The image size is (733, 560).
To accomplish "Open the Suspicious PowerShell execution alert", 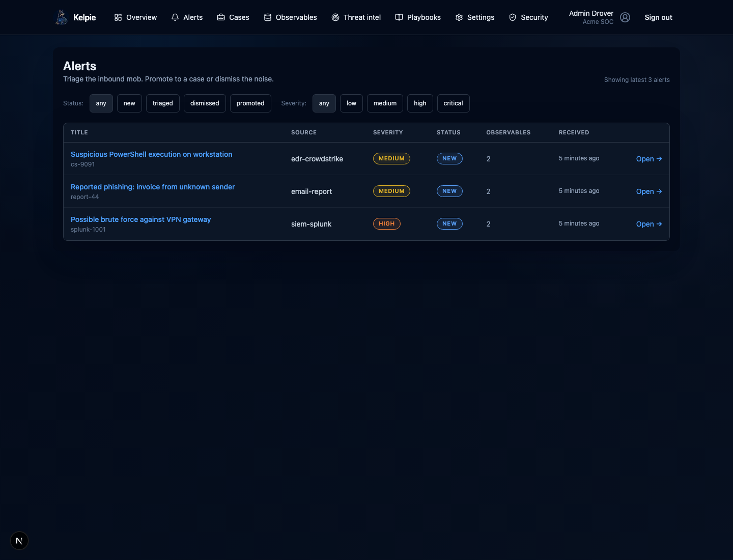I will click(x=151, y=154).
